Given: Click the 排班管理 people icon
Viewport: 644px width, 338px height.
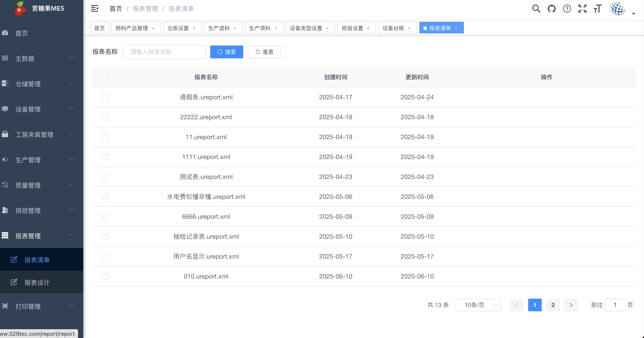Looking at the screenshot, I should pyautogui.click(x=5, y=210).
